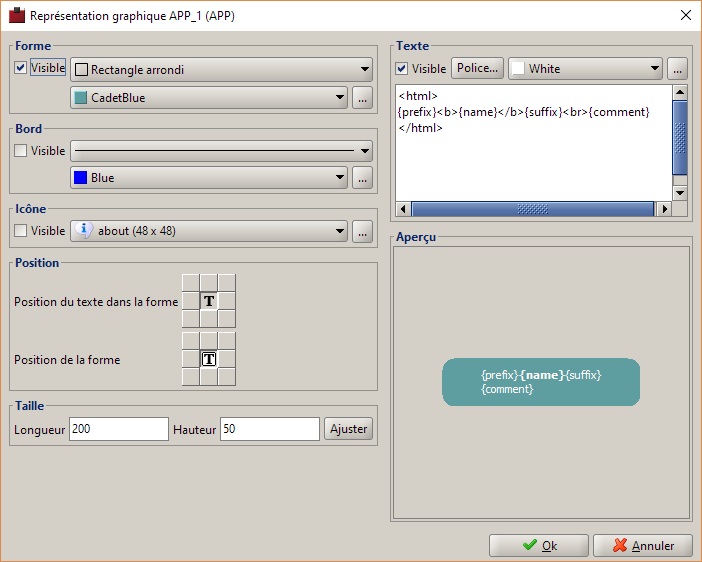The image size is (702, 562).
Task: Select bottom-right cell of shape position grid
Action: [227, 377]
